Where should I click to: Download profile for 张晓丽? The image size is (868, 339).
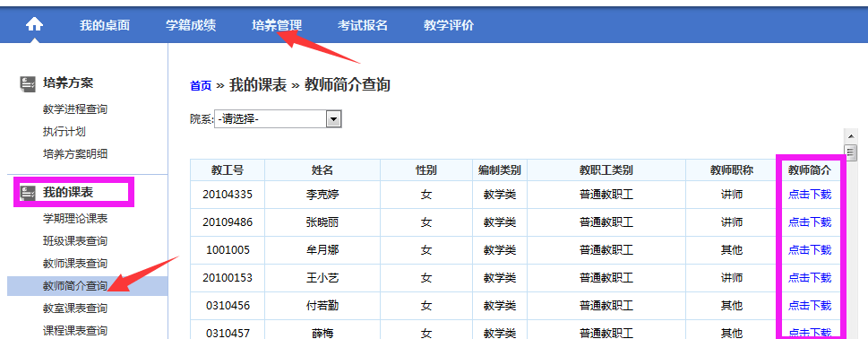pos(810,222)
